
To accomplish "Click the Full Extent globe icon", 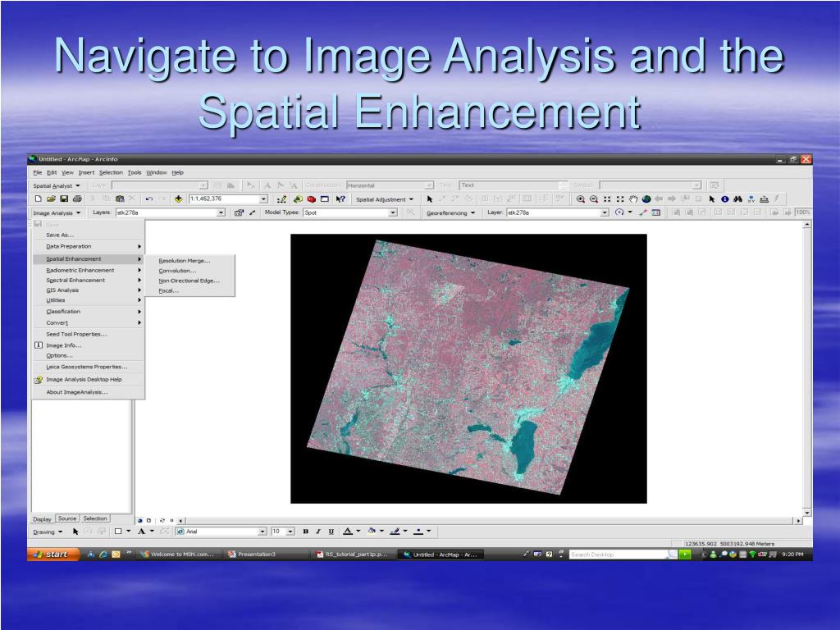I will coord(646,199).
